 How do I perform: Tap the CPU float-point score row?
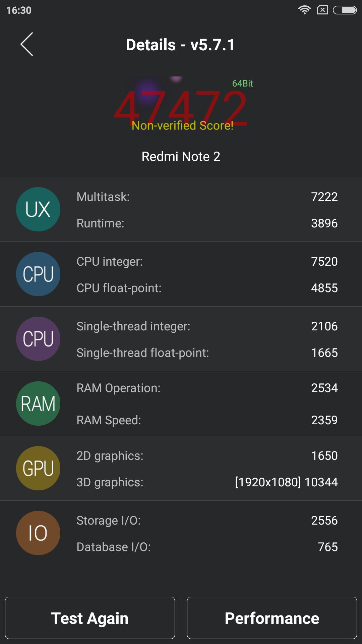(207, 288)
